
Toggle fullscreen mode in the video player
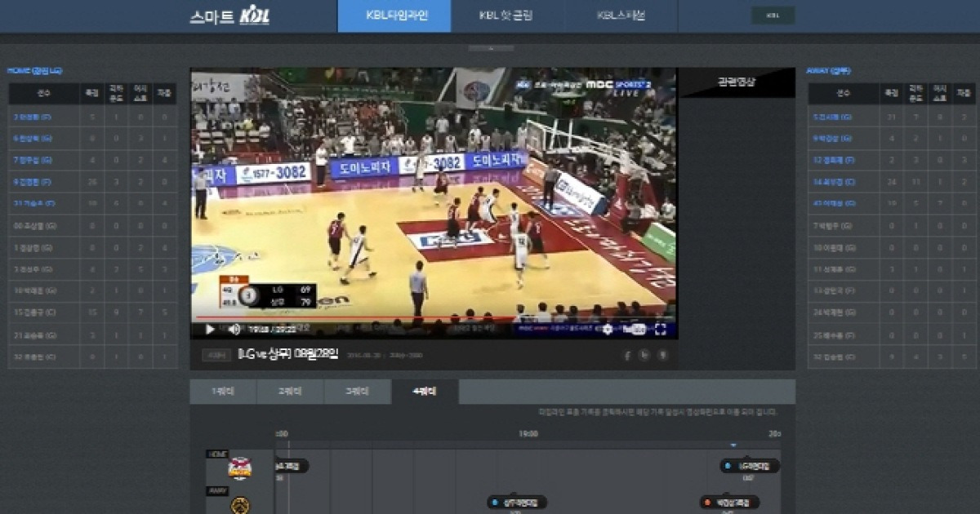(x=661, y=330)
